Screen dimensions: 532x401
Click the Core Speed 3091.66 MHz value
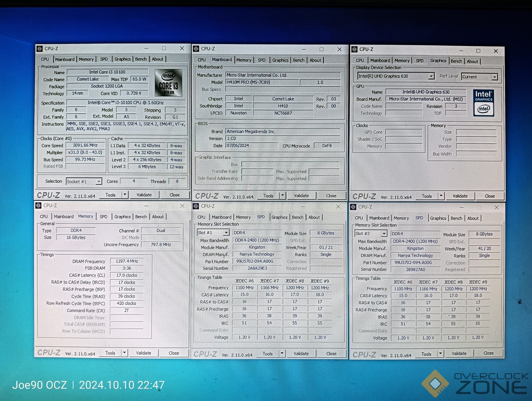85,145
